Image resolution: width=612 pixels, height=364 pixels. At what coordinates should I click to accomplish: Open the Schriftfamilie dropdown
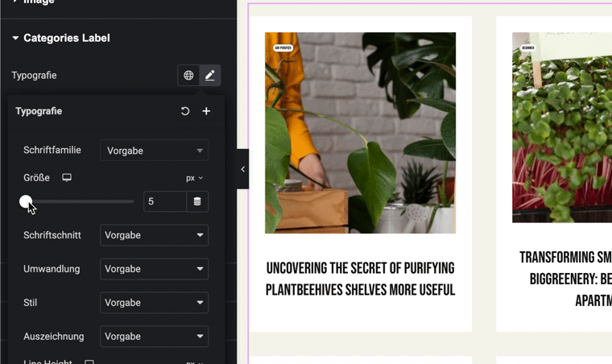(154, 151)
